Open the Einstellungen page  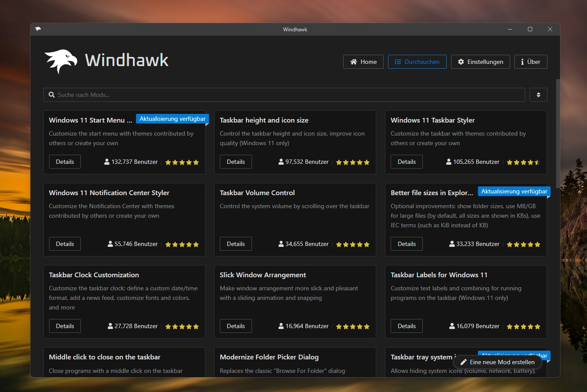[480, 62]
